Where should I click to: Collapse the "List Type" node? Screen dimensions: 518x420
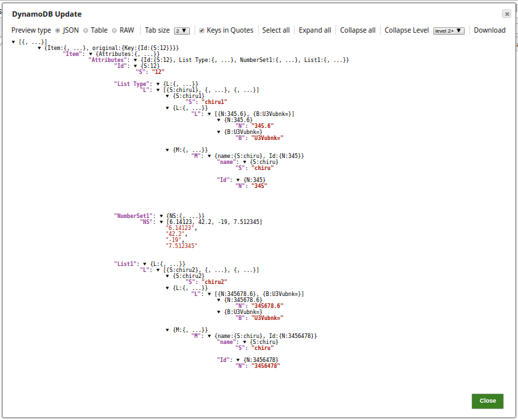(x=158, y=84)
